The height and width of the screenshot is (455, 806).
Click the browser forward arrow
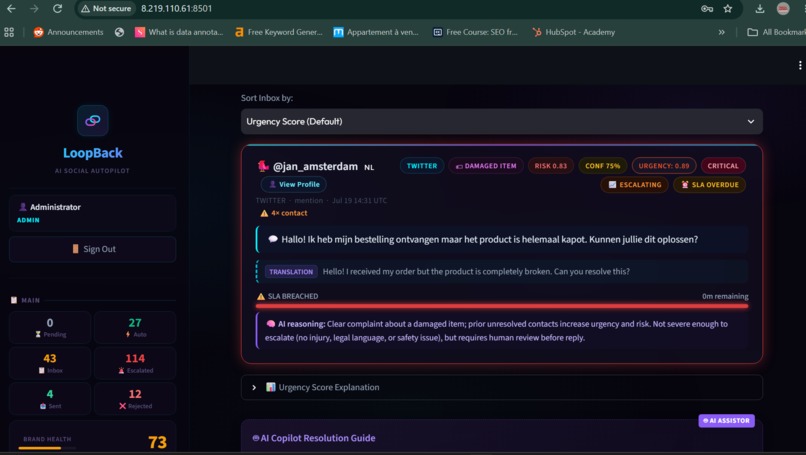(x=34, y=9)
